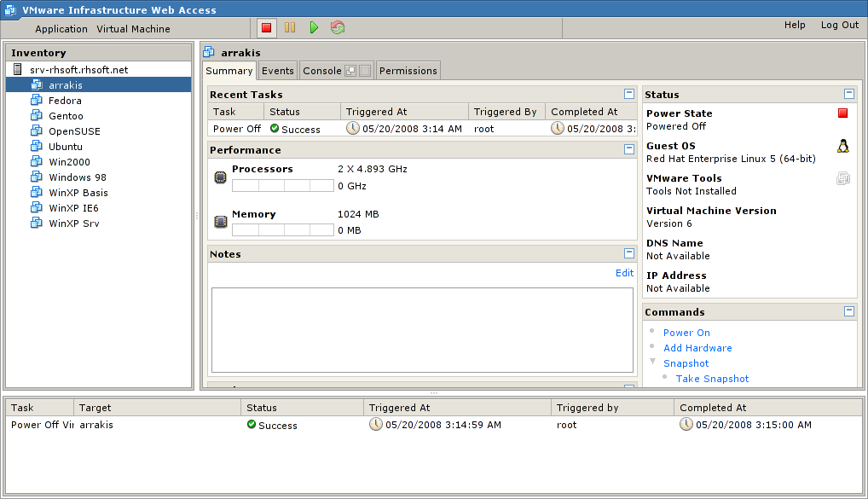Viewport: 868px width, 499px height.
Task: Click the 2 X 4.893 GHz processor value
Action: coord(373,169)
